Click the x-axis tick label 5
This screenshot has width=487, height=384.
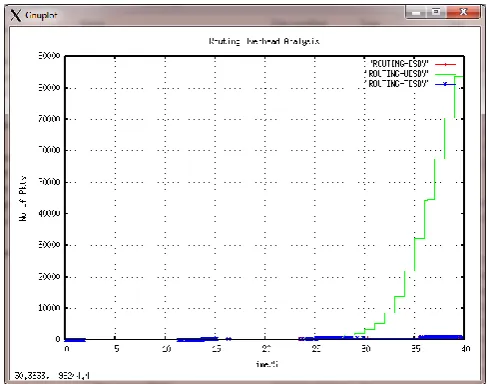coord(117,349)
